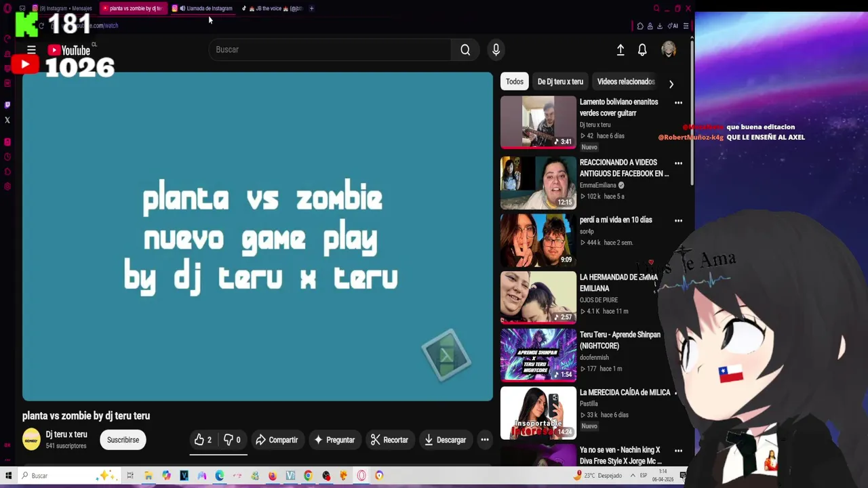Open EmmaEmiliana channel link
Image resolution: width=868 pixels, height=488 pixels.
597,185
